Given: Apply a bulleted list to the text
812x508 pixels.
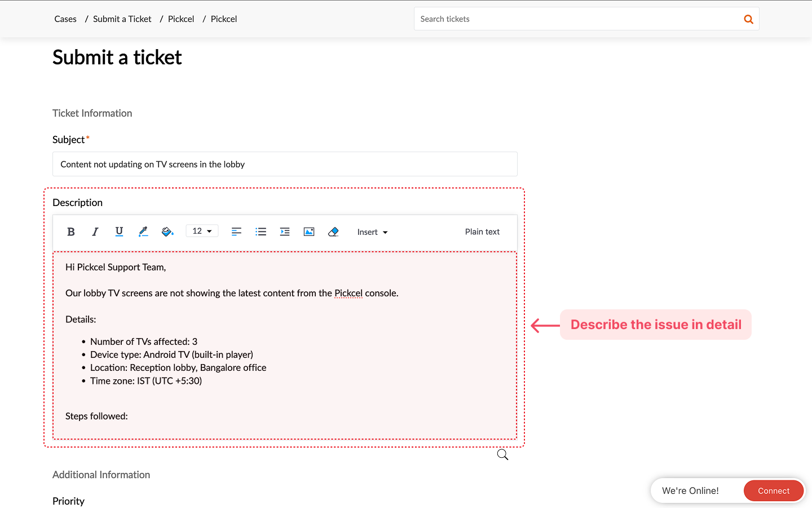Looking at the screenshot, I should [261, 231].
